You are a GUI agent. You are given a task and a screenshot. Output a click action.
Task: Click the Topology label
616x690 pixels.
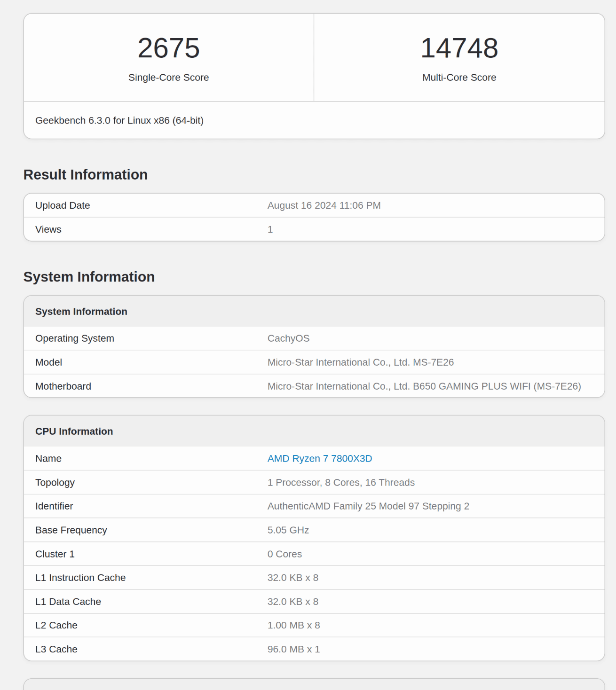coord(55,483)
